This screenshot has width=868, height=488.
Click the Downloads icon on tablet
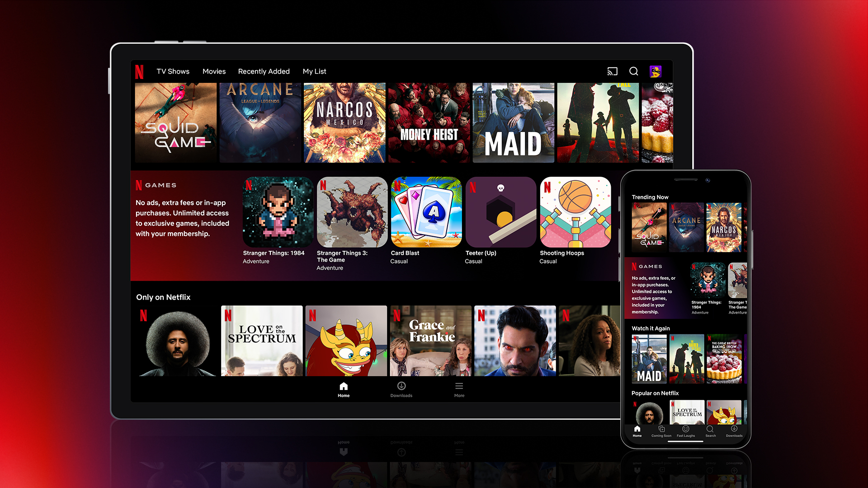pos(401,387)
